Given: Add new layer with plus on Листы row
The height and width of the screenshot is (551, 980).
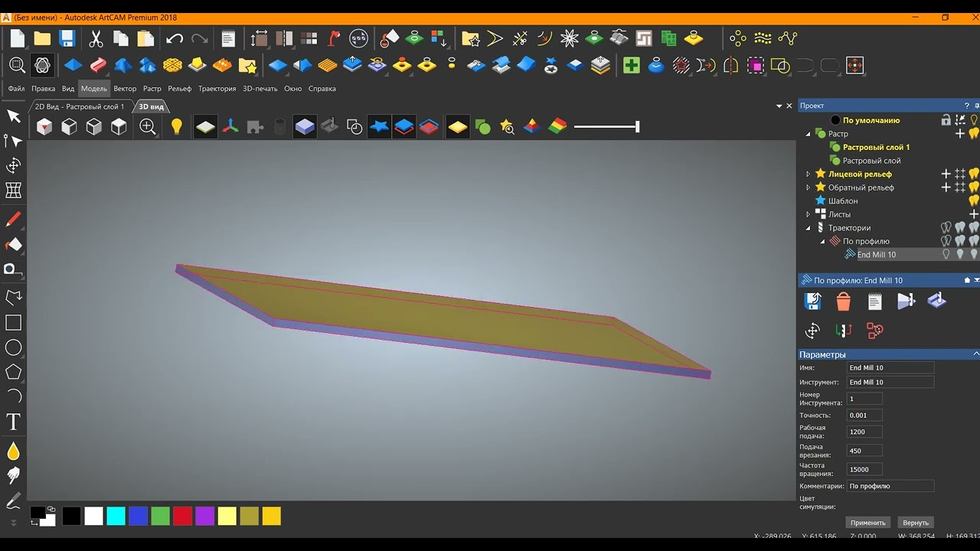Looking at the screenshot, I should tap(974, 214).
